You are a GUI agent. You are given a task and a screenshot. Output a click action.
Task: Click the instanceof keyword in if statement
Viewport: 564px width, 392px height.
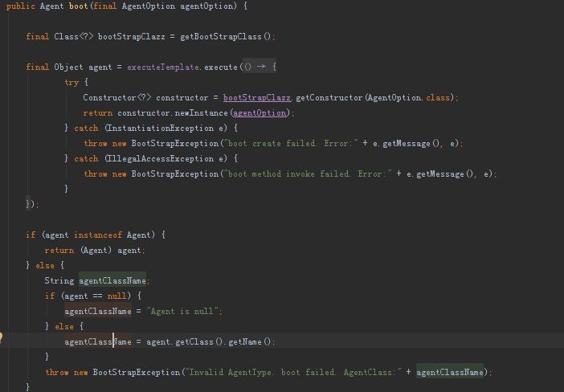point(96,235)
